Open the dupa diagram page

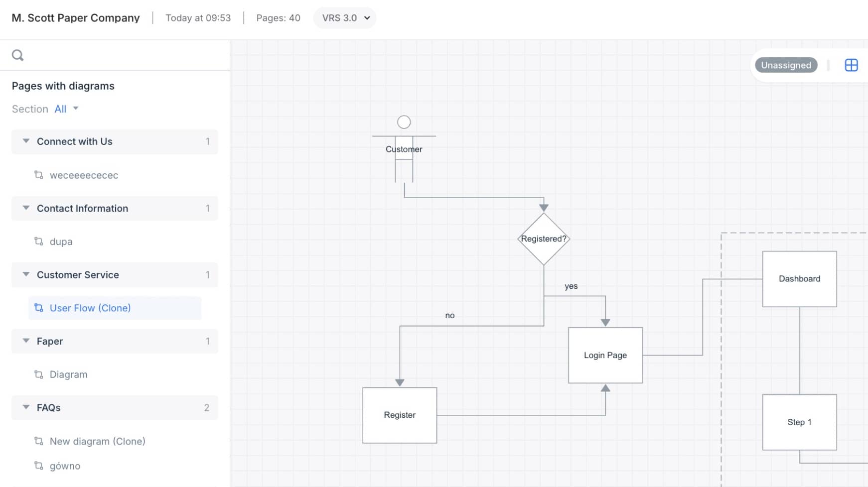[61, 242]
